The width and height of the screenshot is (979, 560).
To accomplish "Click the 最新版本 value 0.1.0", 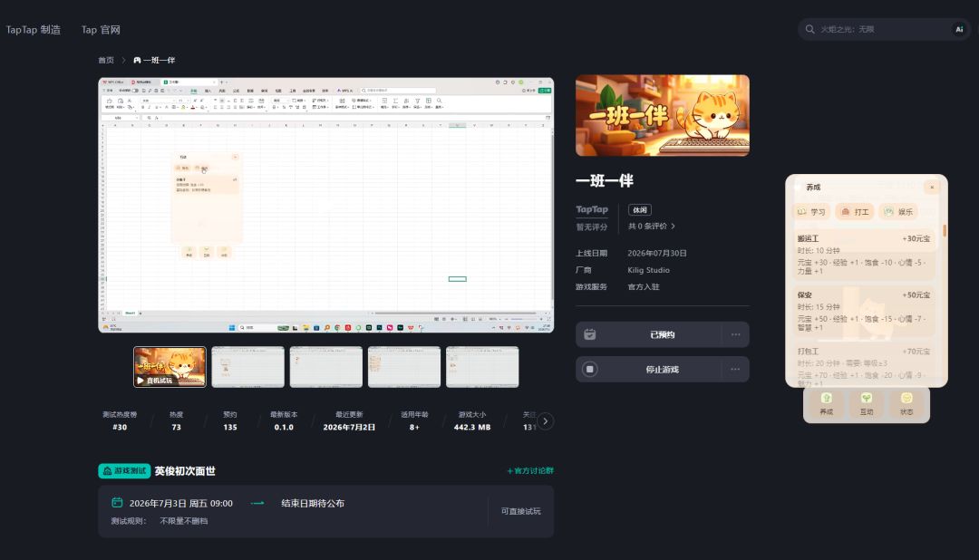I will click(x=284, y=427).
